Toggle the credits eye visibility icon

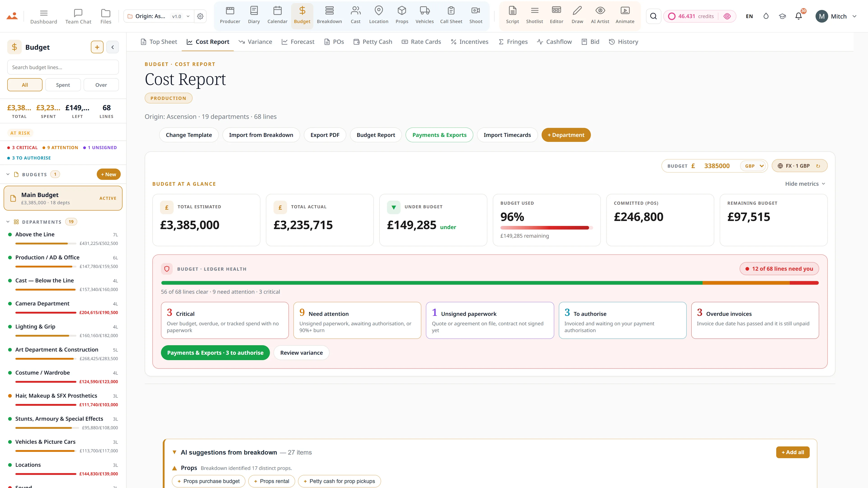click(727, 16)
